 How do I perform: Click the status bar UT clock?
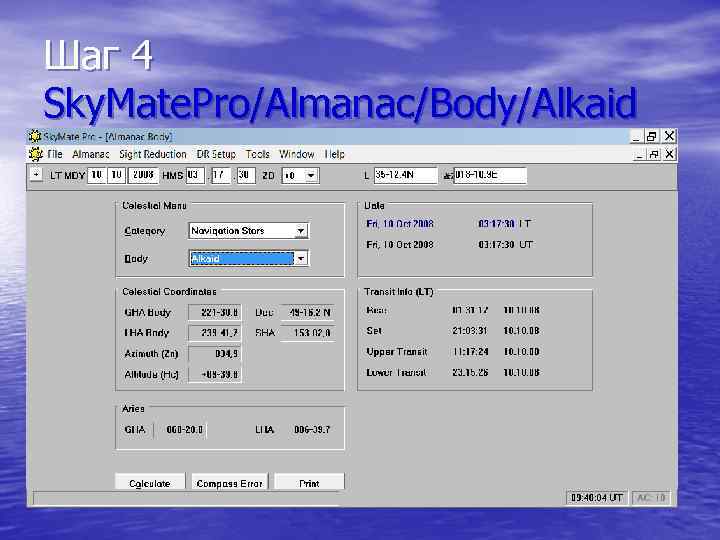pos(596,498)
